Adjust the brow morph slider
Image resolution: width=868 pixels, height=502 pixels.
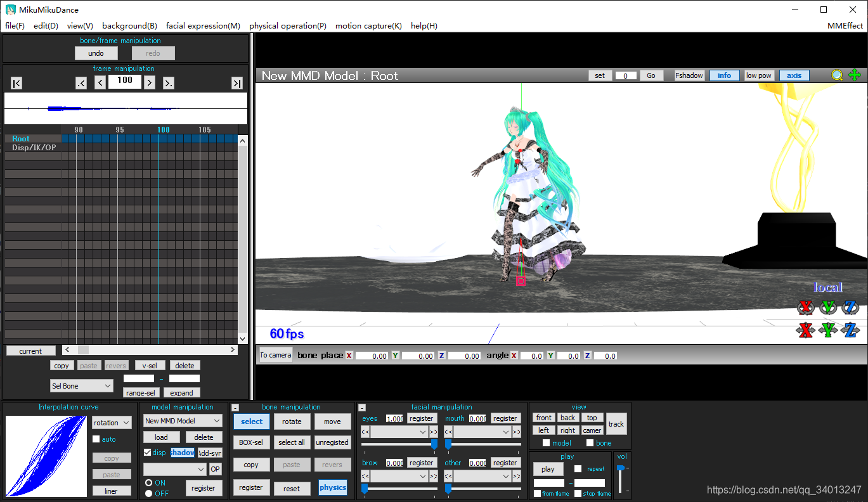tap(399, 488)
